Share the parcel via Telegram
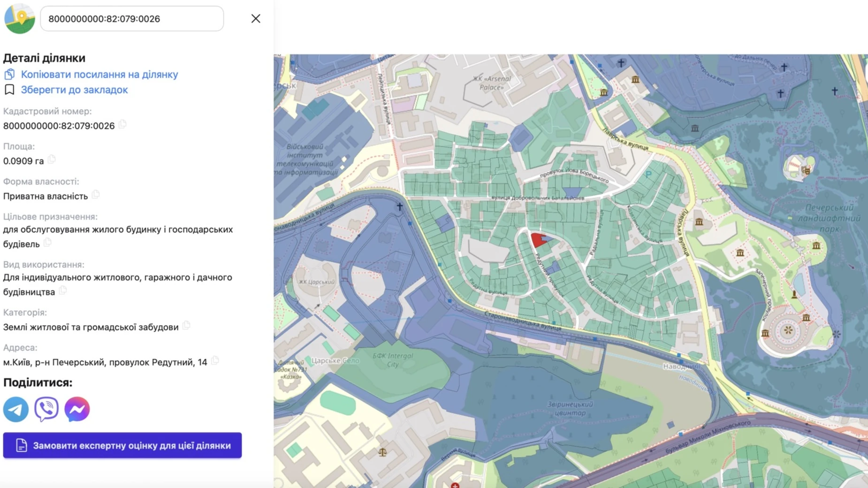The width and height of the screenshot is (868, 488). pyautogui.click(x=16, y=409)
